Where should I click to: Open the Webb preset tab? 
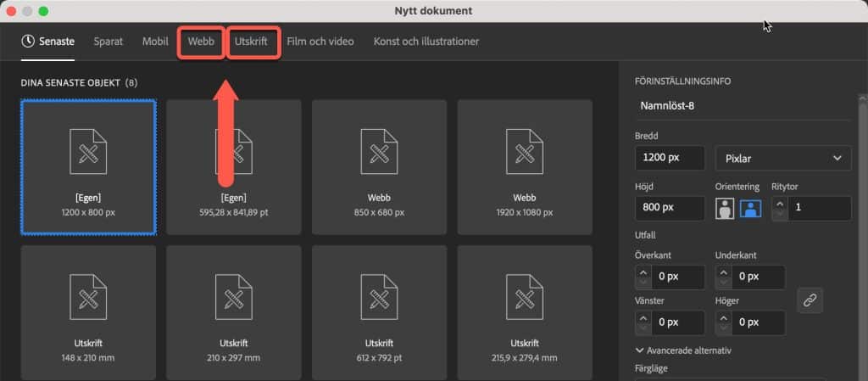click(201, 42)
